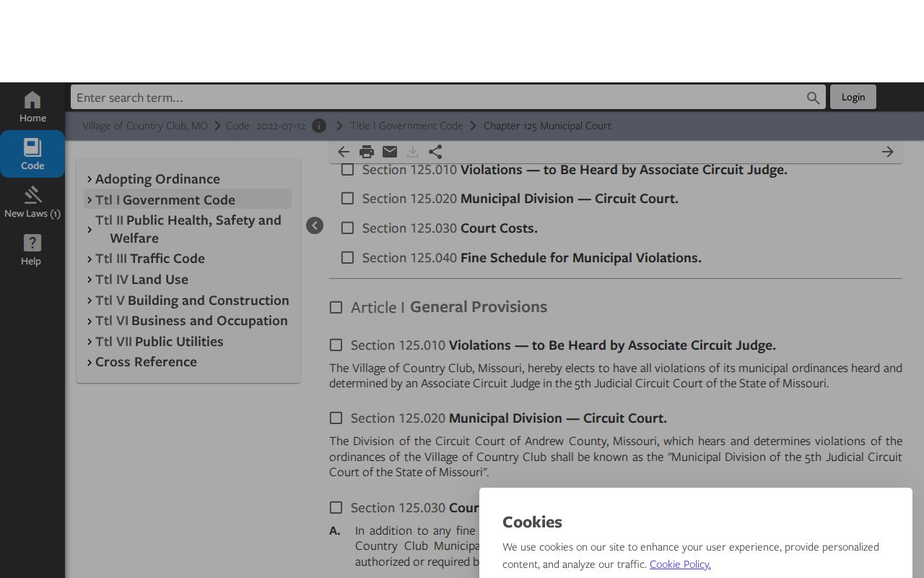Image resolution: width=924 pixels, height=578 pixels.
Task: Open New Laws in the sidebar
Action: (x=32, y=202)
